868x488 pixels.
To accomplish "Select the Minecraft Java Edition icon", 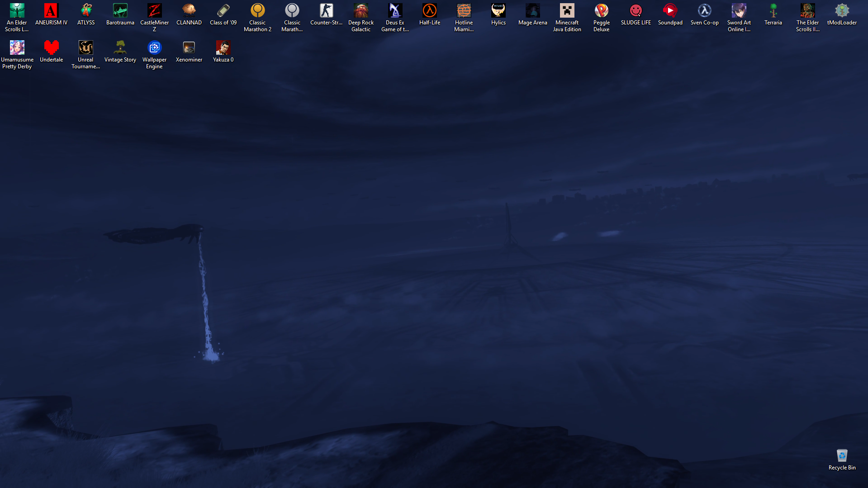I will click(567, 18).
